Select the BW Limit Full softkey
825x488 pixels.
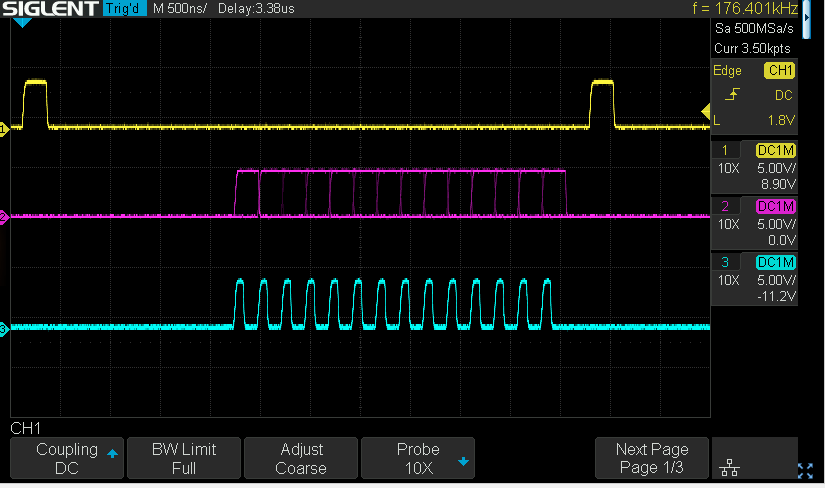[184, 458]
